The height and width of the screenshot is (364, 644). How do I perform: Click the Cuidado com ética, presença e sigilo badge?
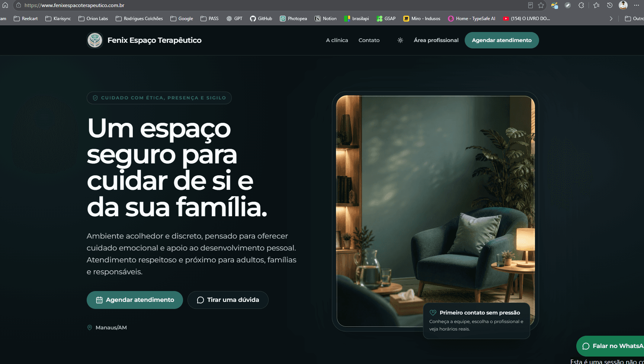pos(159,98)
